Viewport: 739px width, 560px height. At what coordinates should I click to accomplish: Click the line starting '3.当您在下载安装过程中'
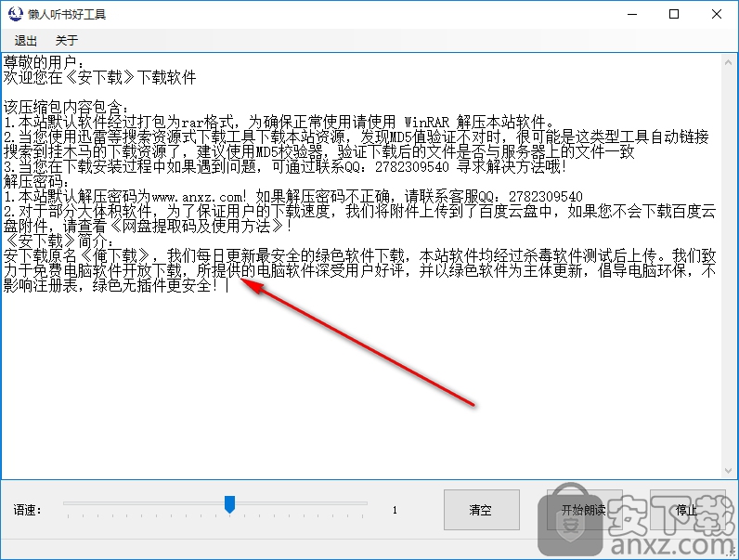[x=285, y=166]
